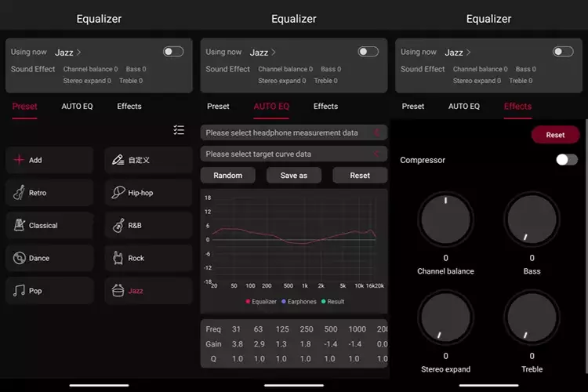Expand Jazz chevron in right screen
Viewport: 588px width, 392px height.
click(468, 53)
